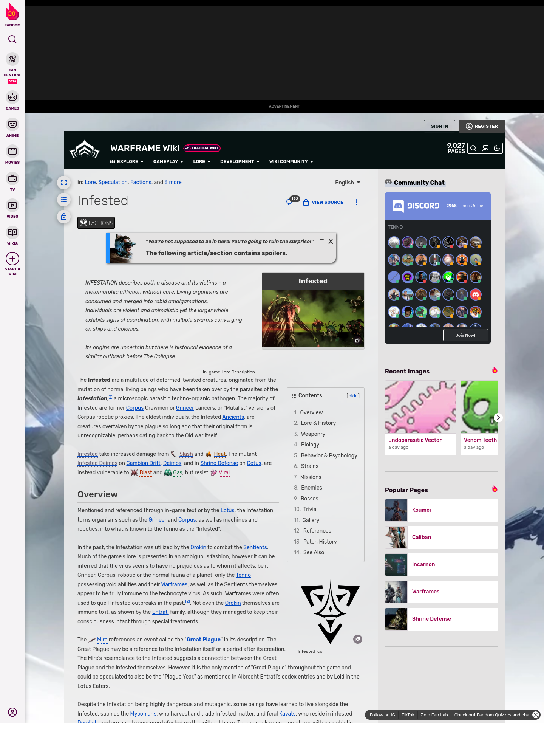Jump to Weaponry in Contents
The image size is (544, 756).
[313, 434]
